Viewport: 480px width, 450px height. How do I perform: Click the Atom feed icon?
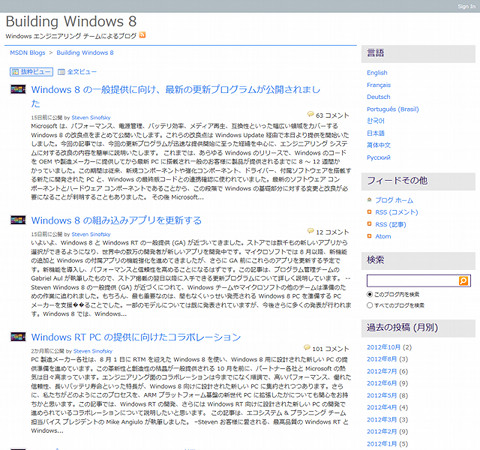pyautogui.click(x=369, y=236)
